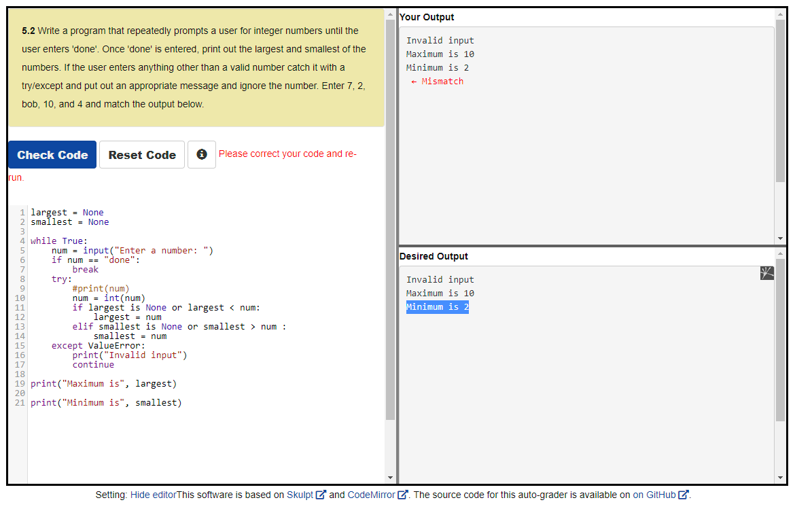This screenshot has height=513, width=812.
Task: Click the Desired Output corner image icon
Action: (x=767, y=272)
